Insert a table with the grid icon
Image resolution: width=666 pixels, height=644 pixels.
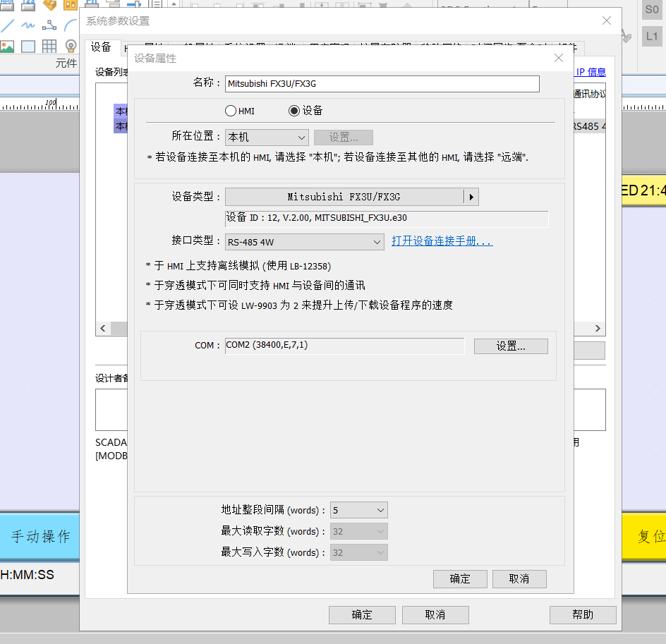[x=49, y=47]
